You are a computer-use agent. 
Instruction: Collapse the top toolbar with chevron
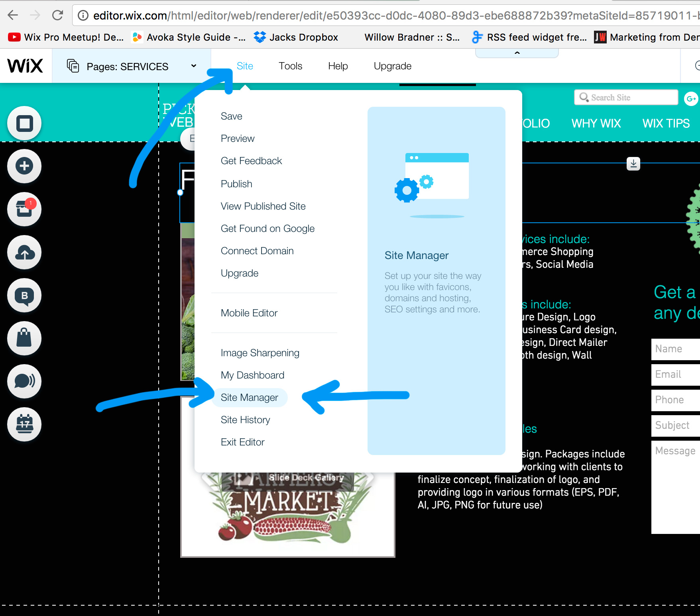pos(517,53)
